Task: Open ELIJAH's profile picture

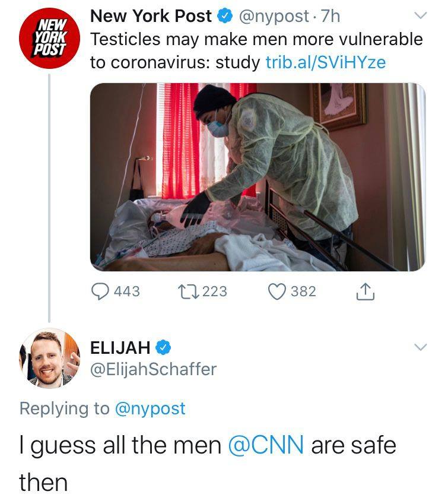Action: point(49,359)
